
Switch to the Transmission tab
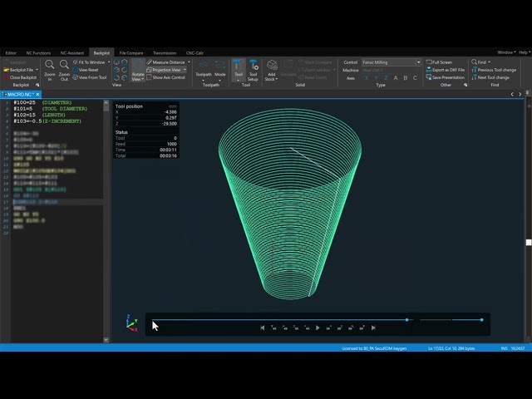165,53
